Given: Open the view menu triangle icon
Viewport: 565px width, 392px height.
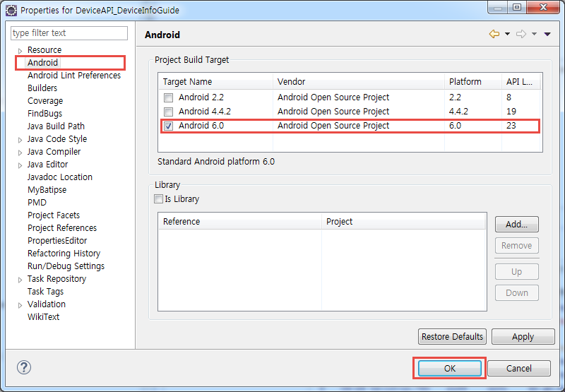Looking at the screenshot, I should (547, 34).
